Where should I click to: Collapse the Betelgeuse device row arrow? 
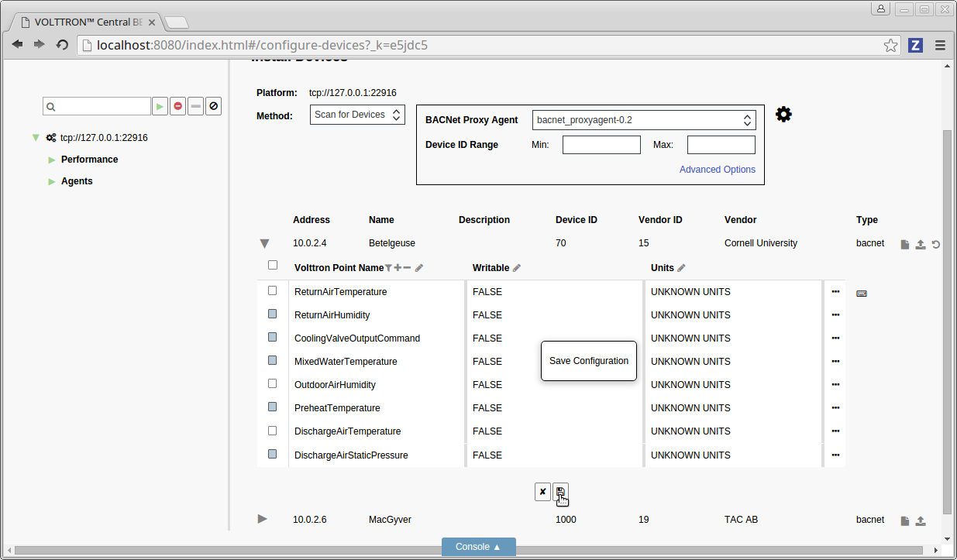pyautogui.click(x=264, y=244)
